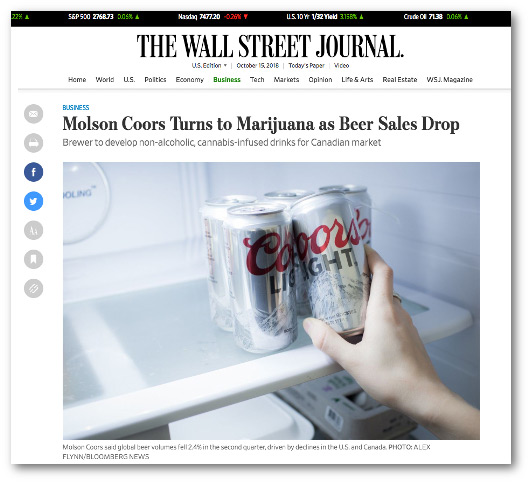Image resolution: width=530 pixels, height=483 pixels.
Task: Go to the Markets section
Action: [286, 80]
